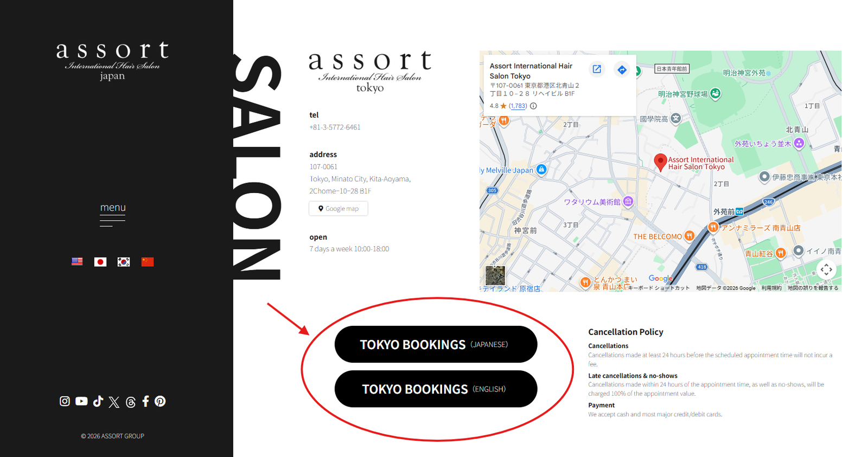Click the blue directions icon on map card

coord(622,69)
